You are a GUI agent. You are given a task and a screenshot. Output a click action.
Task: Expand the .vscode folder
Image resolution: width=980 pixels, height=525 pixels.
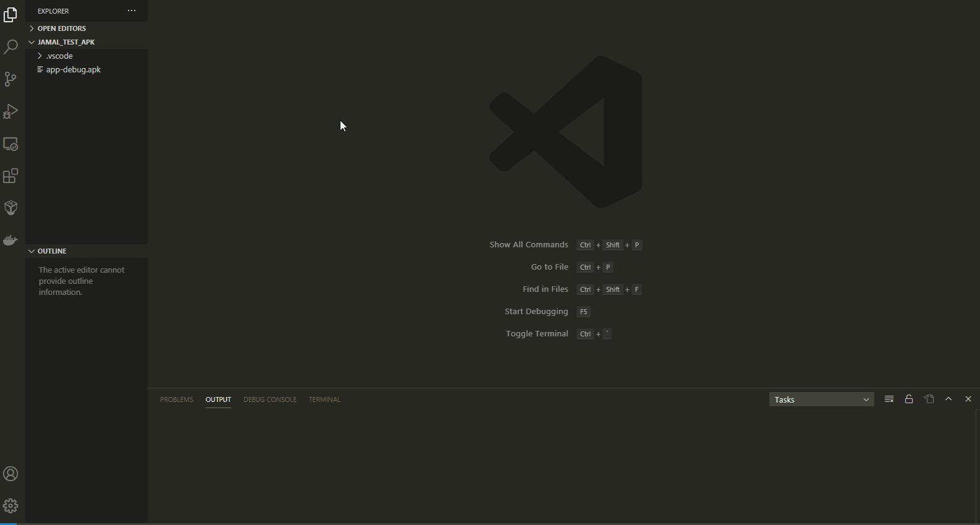pyautogui.click(x=87, y=56)
